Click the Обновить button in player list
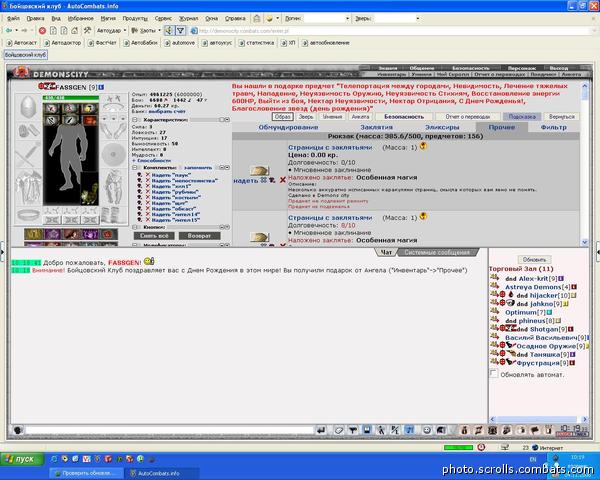Viewport: 600px width, 480px height. [x=535, y=260]
